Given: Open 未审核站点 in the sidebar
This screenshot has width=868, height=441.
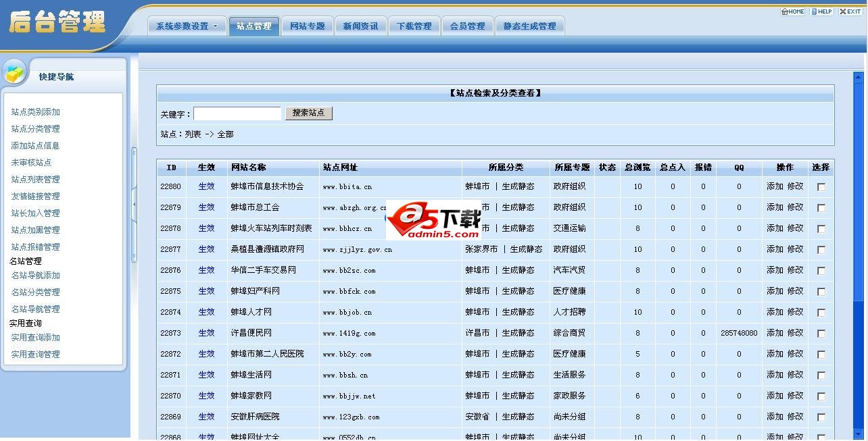Looking at the screenshot, I should coord(31,163).
